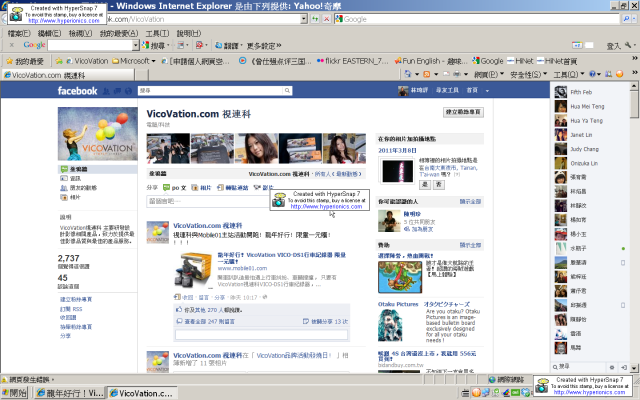This screenshot has height=400, width=640.
Task: Open 工具(T) tools menu in menu bar
Action: coord(157,33)
